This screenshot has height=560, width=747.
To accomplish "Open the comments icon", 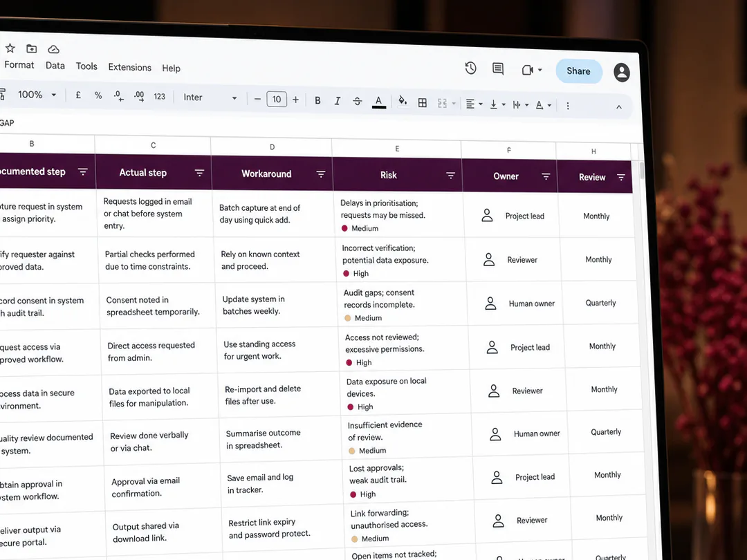I will point(498,69).
